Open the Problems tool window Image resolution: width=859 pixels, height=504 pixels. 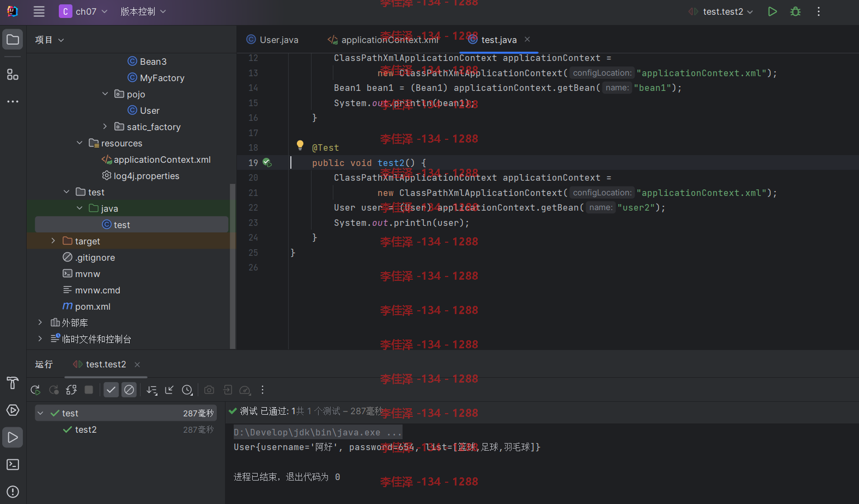(13, 491)
